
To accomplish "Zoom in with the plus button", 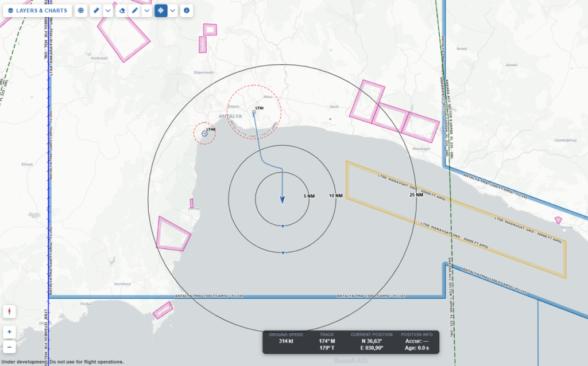I will 9,332.
